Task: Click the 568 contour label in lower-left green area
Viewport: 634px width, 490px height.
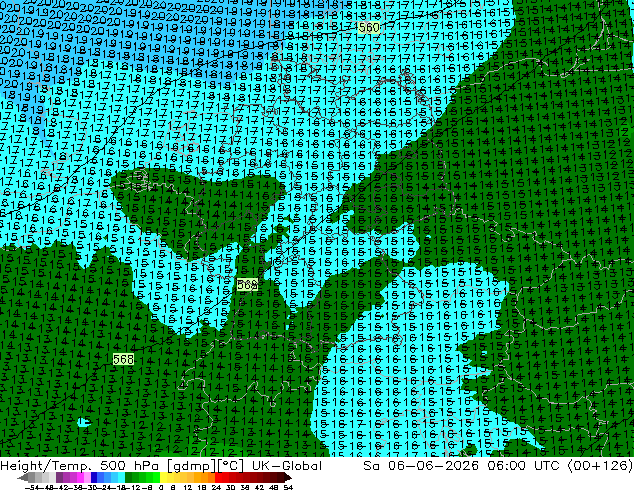Action: pos(123,359)
